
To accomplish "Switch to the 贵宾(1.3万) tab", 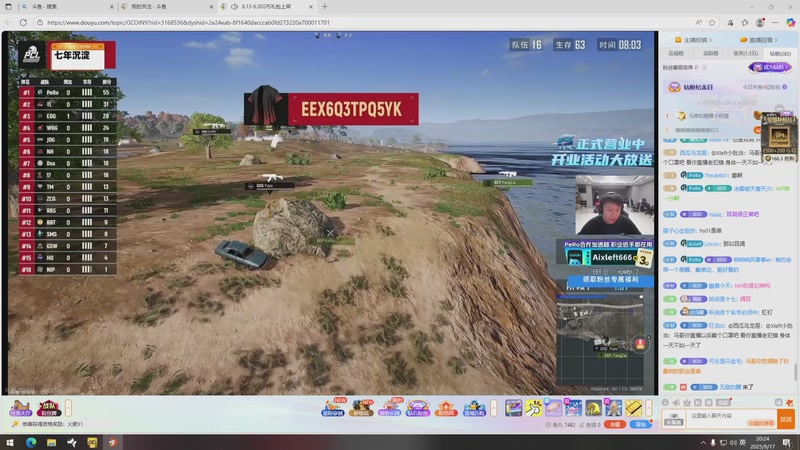I will pos(745,53).
